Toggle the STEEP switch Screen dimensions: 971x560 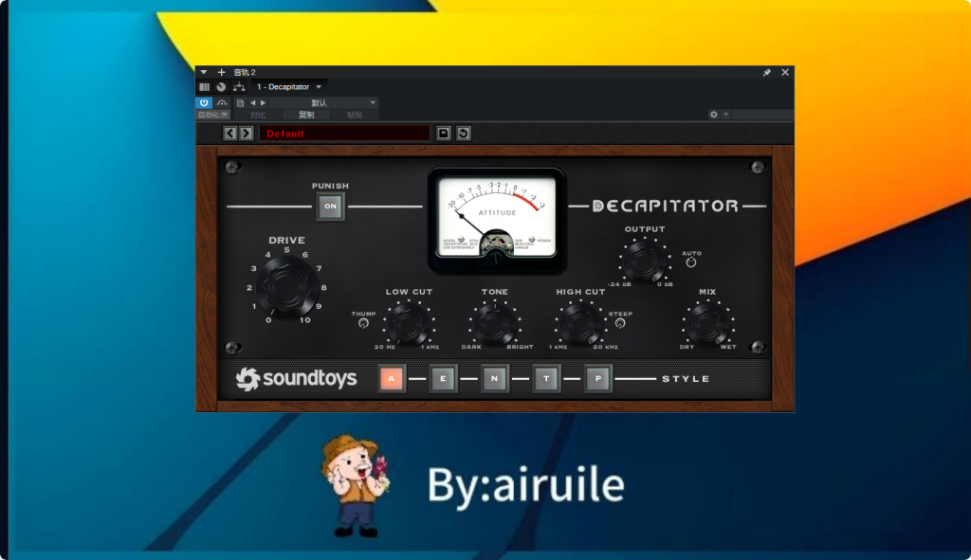[620, 323]
